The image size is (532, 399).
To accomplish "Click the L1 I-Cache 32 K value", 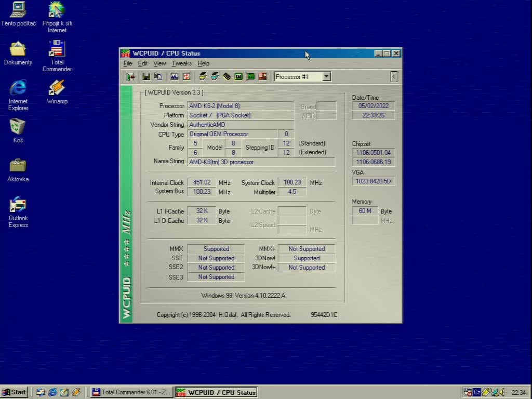I will coord(202,211).
